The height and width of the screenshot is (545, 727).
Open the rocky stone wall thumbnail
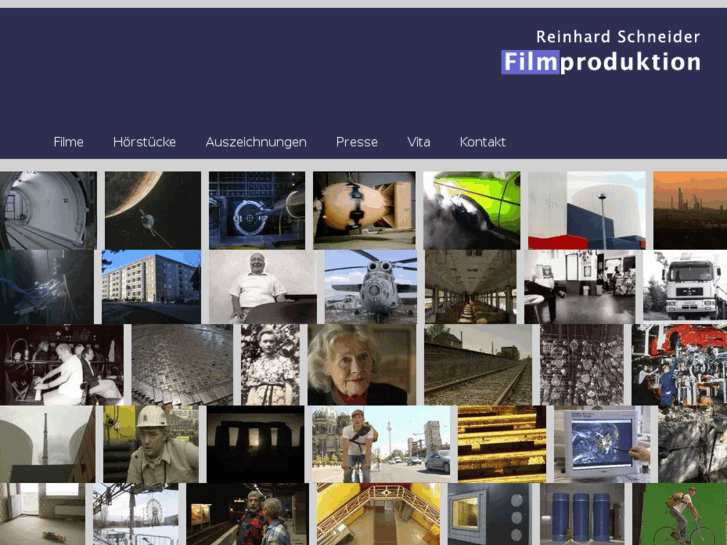[x=693, y=444]
